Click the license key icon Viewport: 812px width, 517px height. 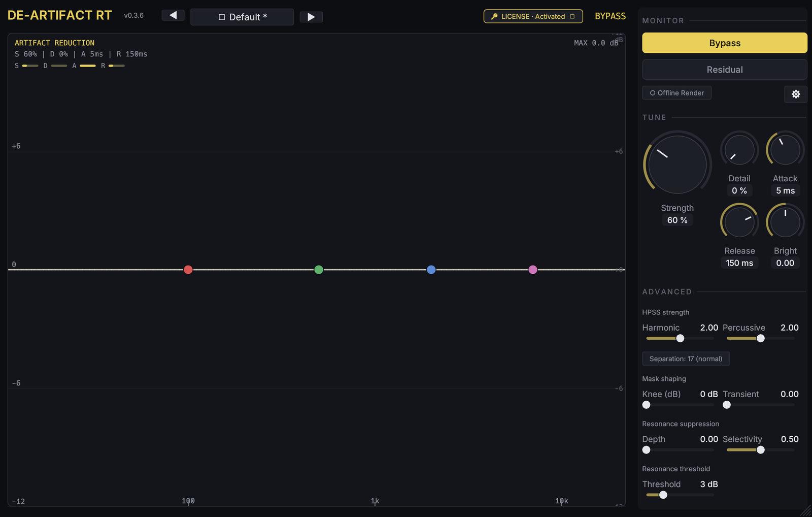click(x=494, y=16)
